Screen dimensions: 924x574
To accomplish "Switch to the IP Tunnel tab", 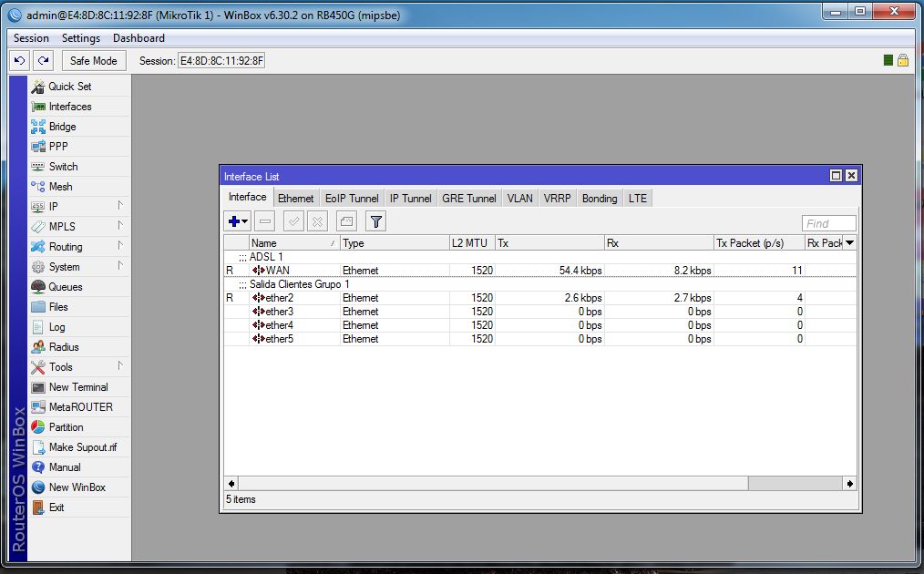I will [x=411, y=199].
